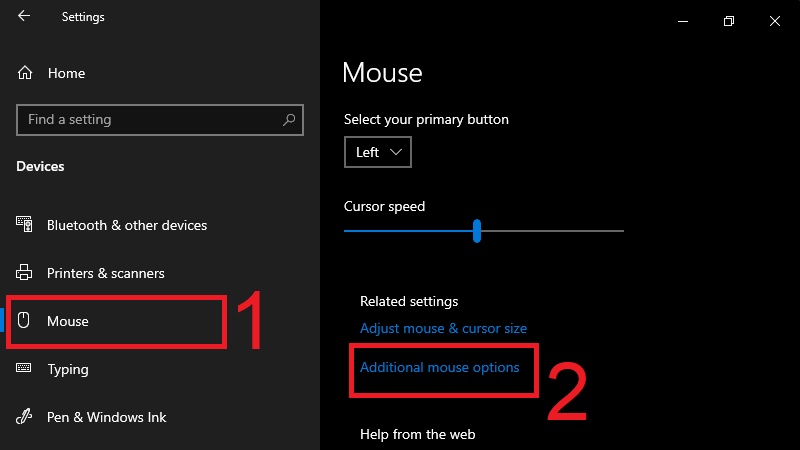Open Pen & Windows Ink settings
Image resolution: width=800 pixels, height=450 pixels.
pos(107,417)
